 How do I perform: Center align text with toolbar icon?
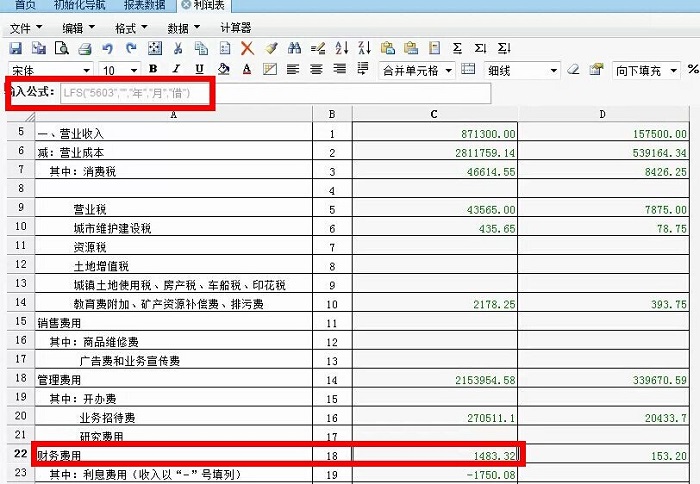click(316, 69)
